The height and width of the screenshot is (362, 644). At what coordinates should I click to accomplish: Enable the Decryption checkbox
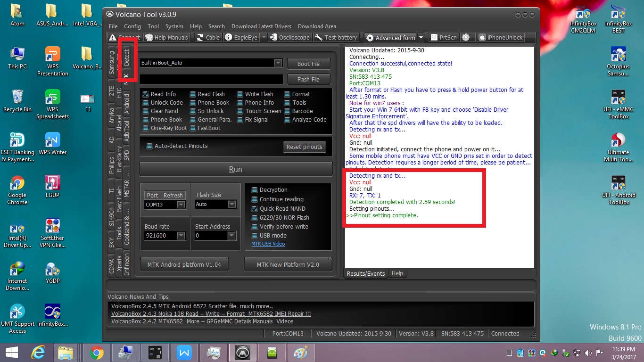255,190
